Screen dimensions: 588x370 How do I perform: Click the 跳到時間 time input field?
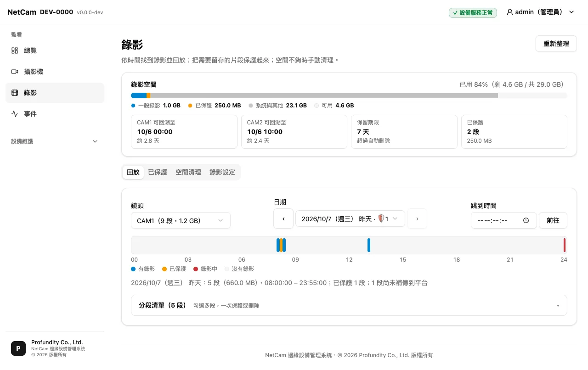coord(504,220)
